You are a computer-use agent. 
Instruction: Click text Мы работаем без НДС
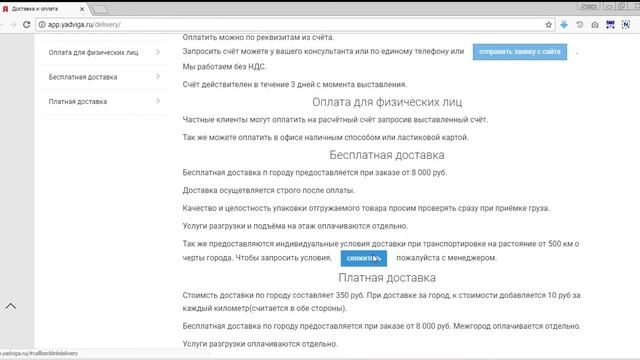pos(224,67)
